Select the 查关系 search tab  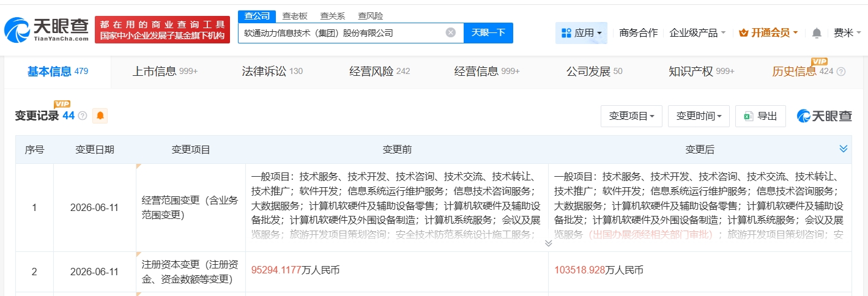click(x=332, y=16)
